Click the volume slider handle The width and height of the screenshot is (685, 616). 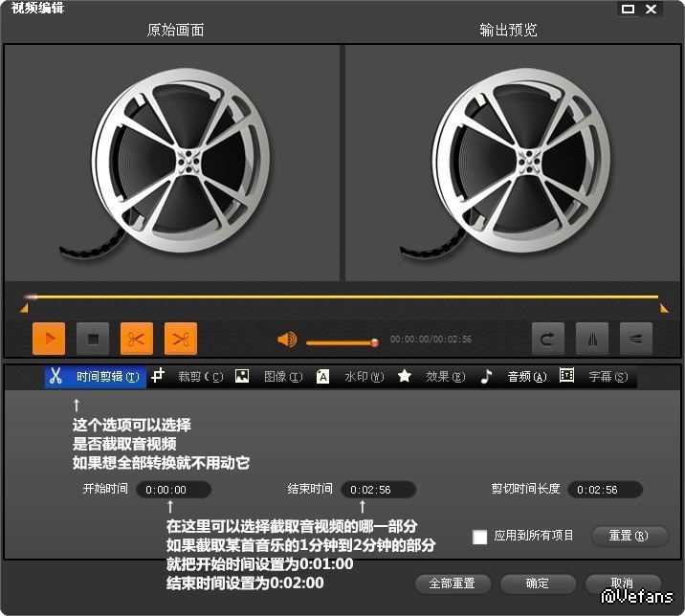tap(374, 342)
